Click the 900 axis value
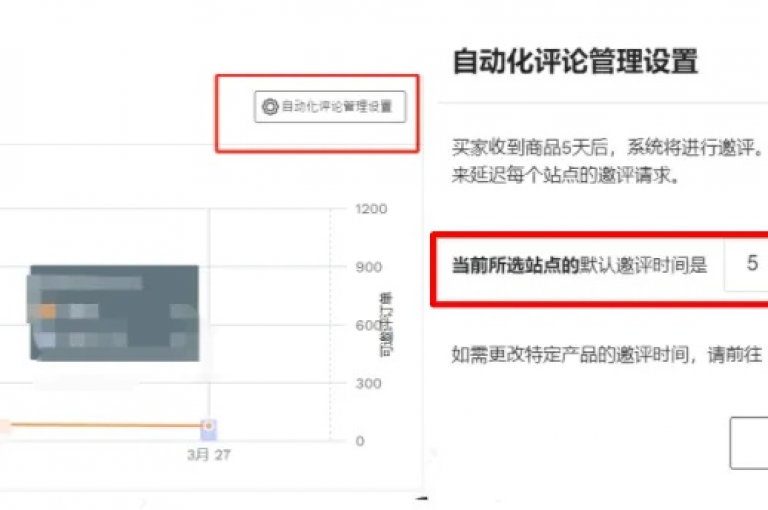Image resolution: width=768 pixels, height=510 pixels. [368, 267]
